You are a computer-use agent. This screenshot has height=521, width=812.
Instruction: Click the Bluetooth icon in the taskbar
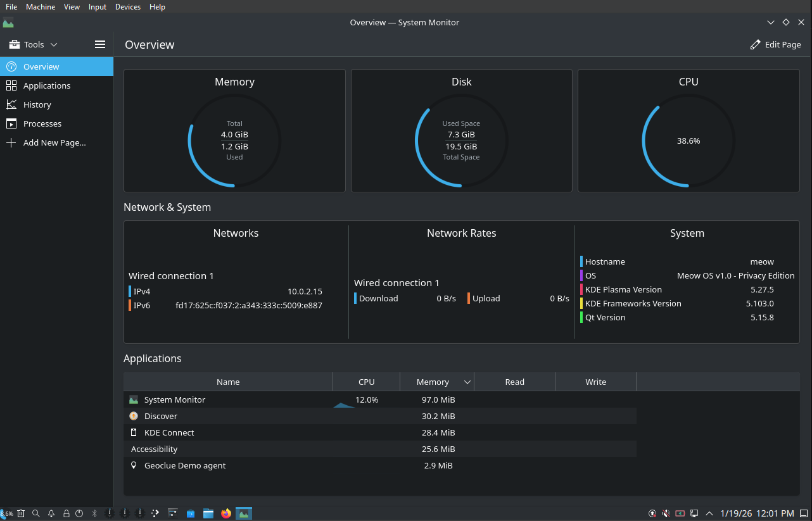click(94, 513)
